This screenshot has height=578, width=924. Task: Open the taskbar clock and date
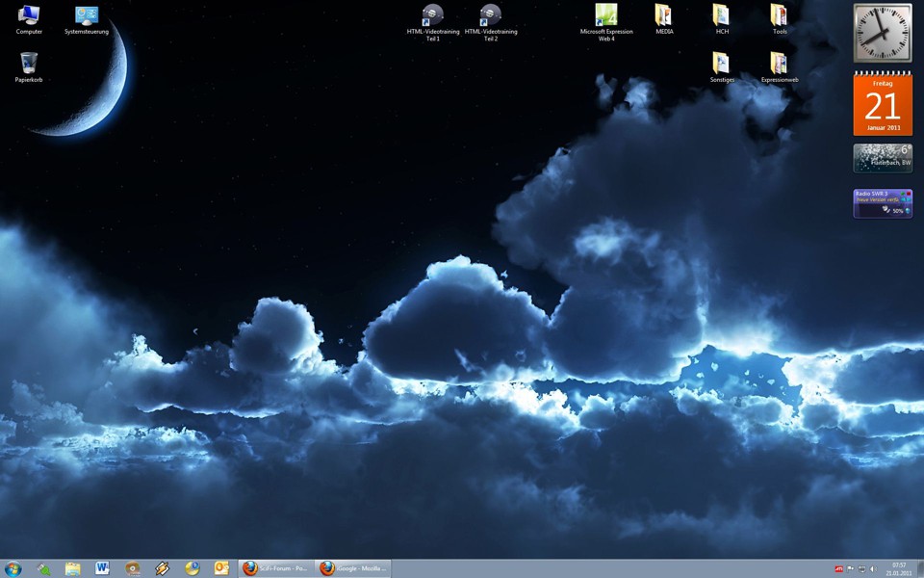coord(899,568)
